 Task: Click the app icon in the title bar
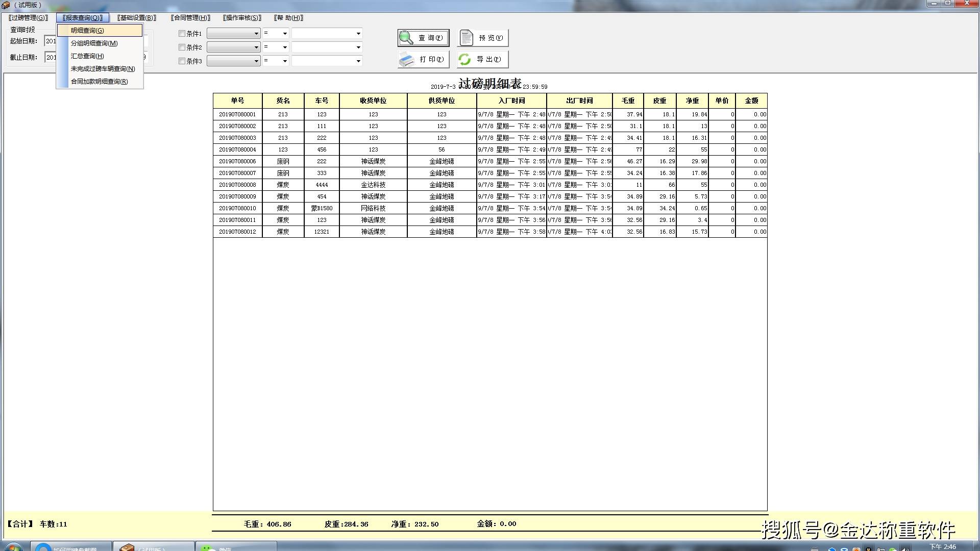pos(6,5)
